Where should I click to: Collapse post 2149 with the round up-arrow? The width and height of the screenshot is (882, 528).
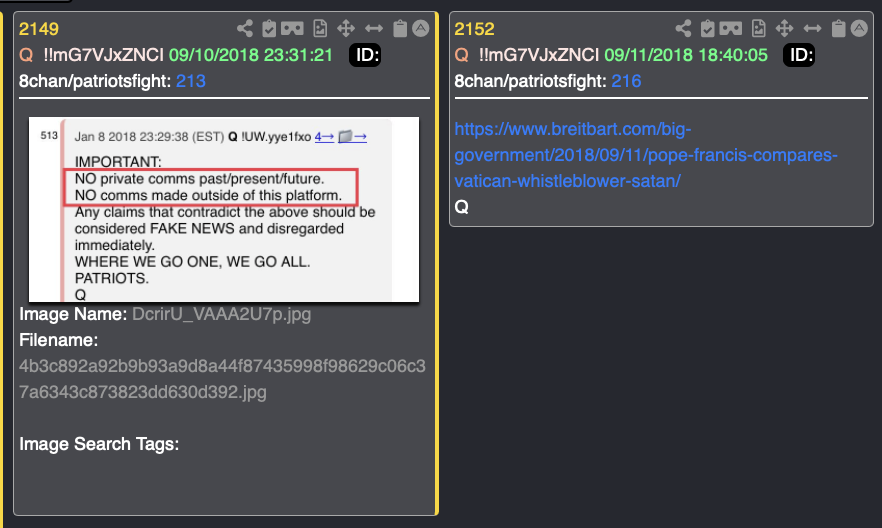421,28
